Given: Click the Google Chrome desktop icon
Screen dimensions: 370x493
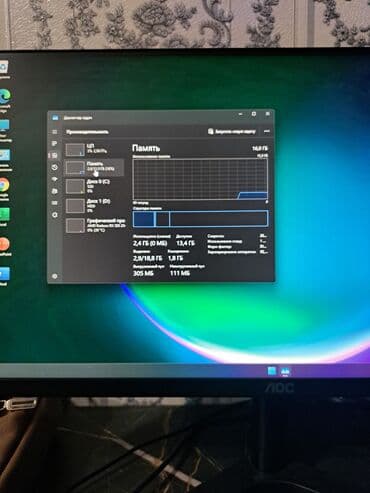Looking at the screenshot, I should [x=4, y=185].
